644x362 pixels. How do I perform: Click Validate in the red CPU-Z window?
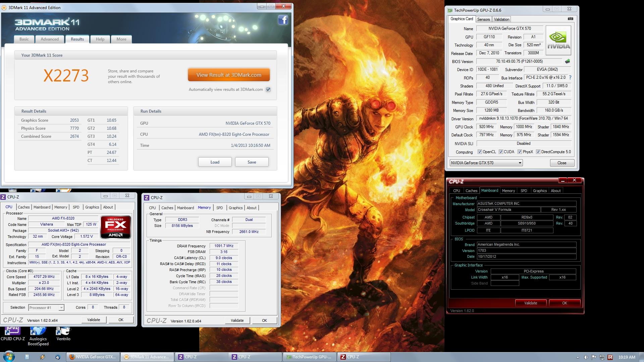tap(531, 303)
